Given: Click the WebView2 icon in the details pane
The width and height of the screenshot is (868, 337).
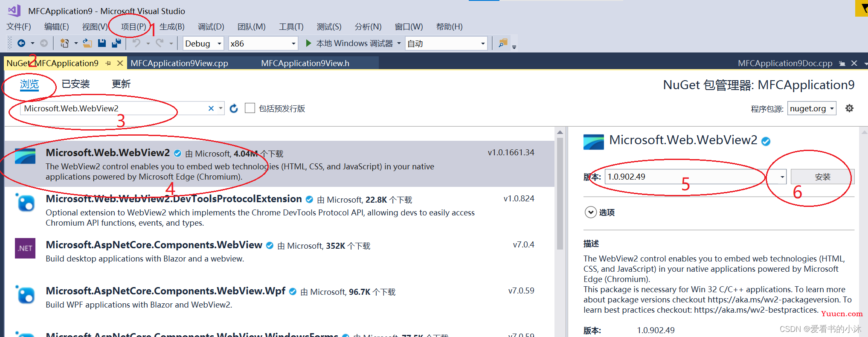Looking at the screenshot, I should (x=593, y=142).
